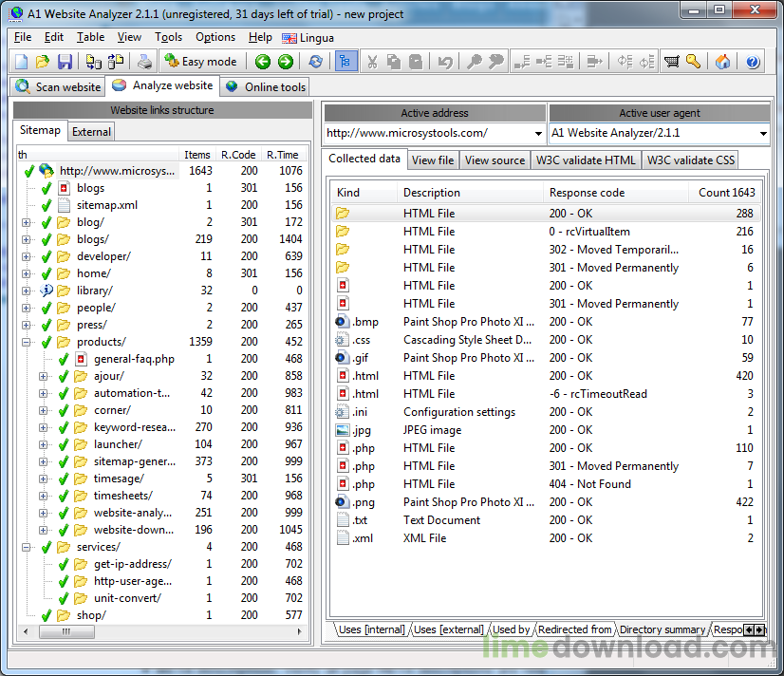Click library/ info status icon

point(47,291)
